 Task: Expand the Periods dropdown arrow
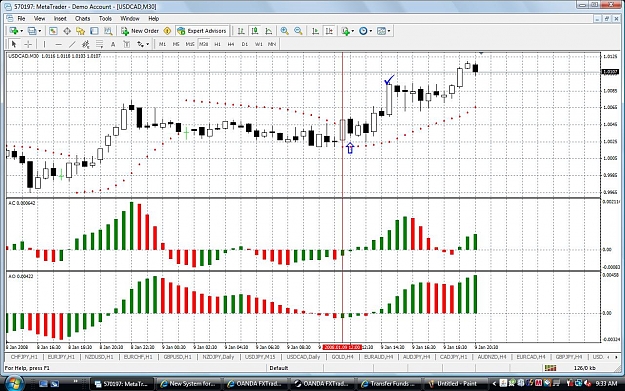pyautogui.click(x=371, y=31)
